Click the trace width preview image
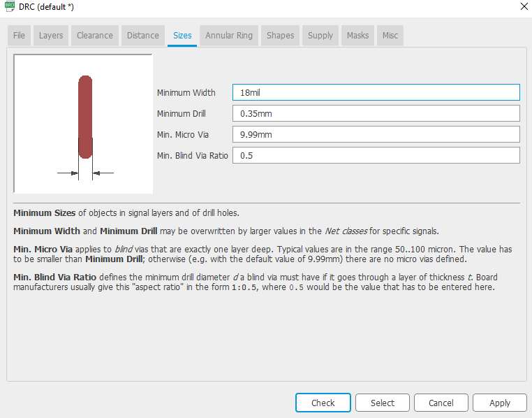 point(83,124)
